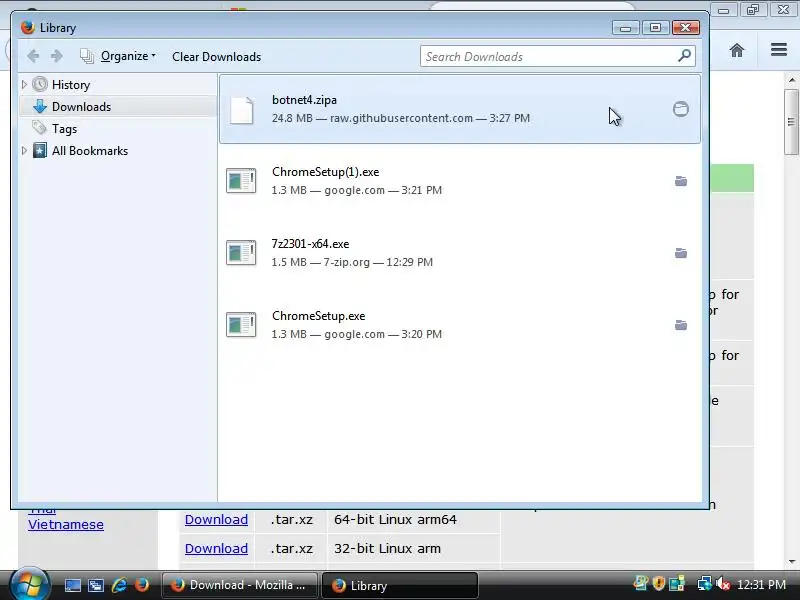Go back with the Library back arrow
The height and width of the screenshot is (600, 800).
pos(33,56)
